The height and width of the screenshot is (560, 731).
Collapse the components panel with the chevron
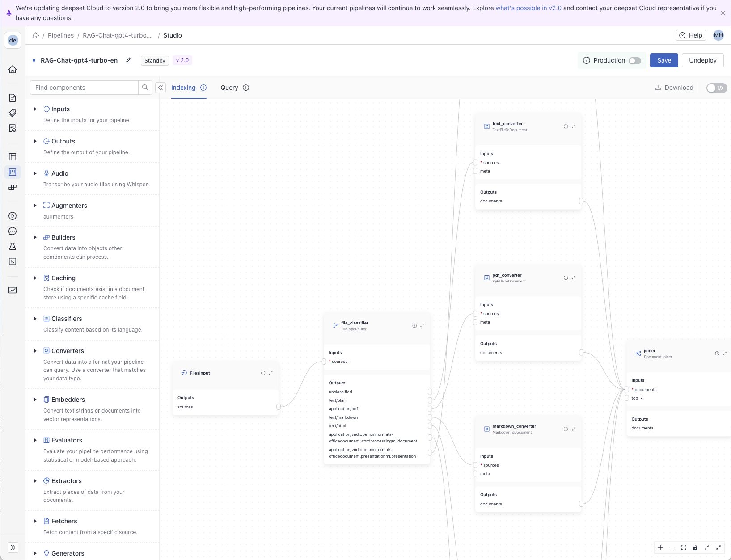tap(161, 88)
